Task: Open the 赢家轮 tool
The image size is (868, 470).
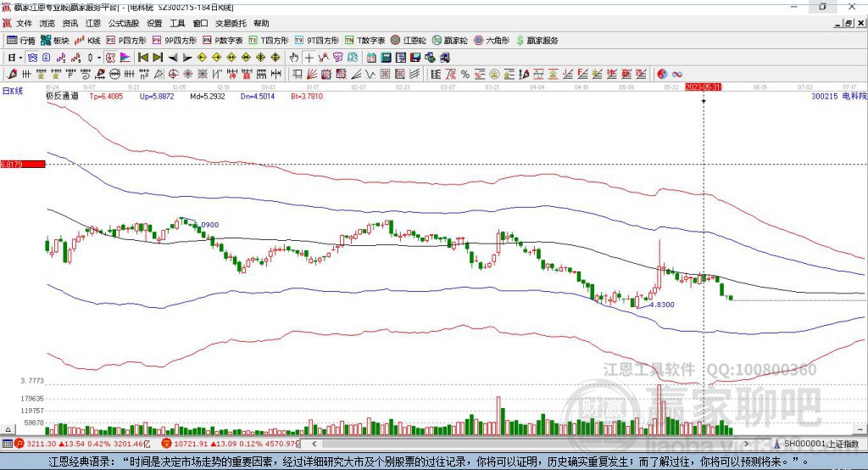Action: pos(449,41)
